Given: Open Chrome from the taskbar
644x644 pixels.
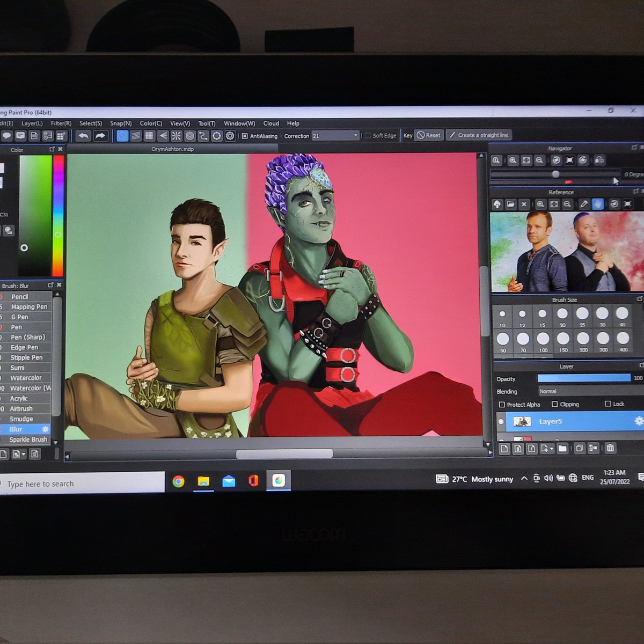Looking at the screenshot, I should tap(178, 481).
